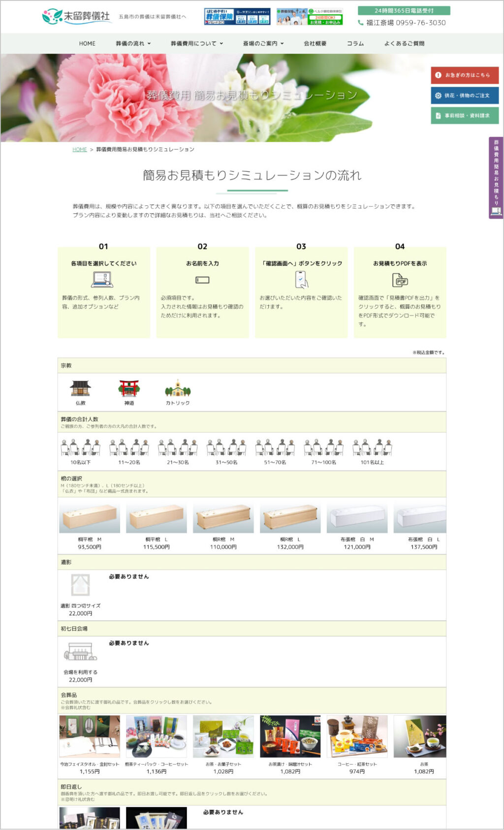
Task: Choose the Shinto torii gate icon (神道)
Action: click(x=129, y=388)
